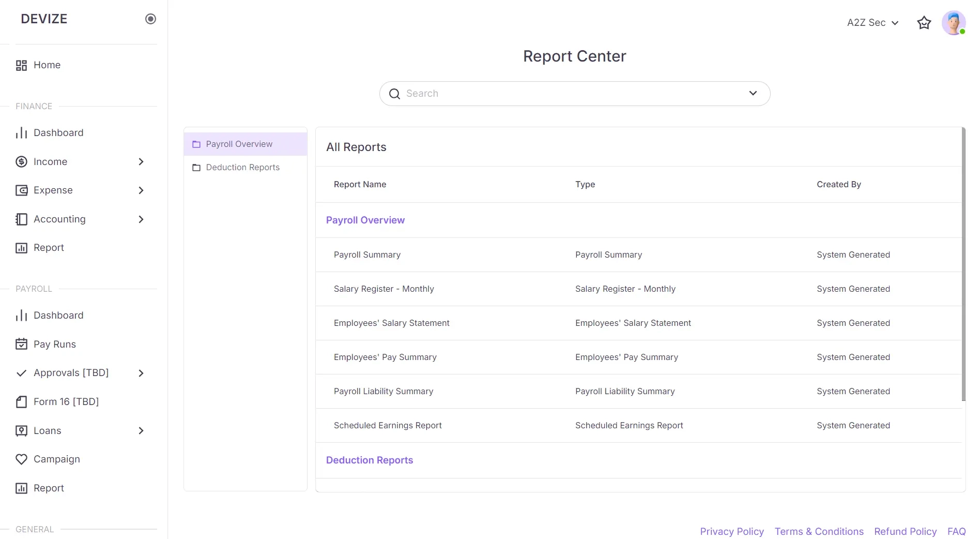This screenshot has width=980, height=539.
Task: Click the Pay Runs calendar icon
Action: click(x=21, y=345)
